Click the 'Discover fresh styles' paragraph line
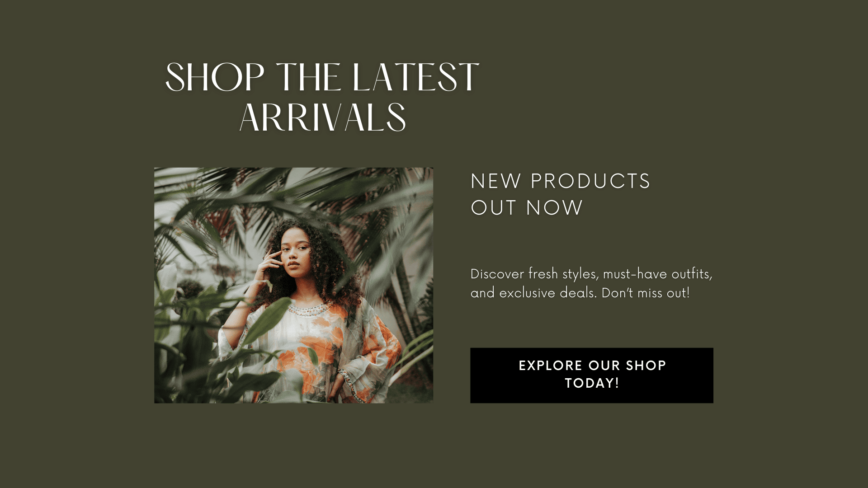Image resolution: width=868 pixels, height=488 pixels. tap(591, 274)
